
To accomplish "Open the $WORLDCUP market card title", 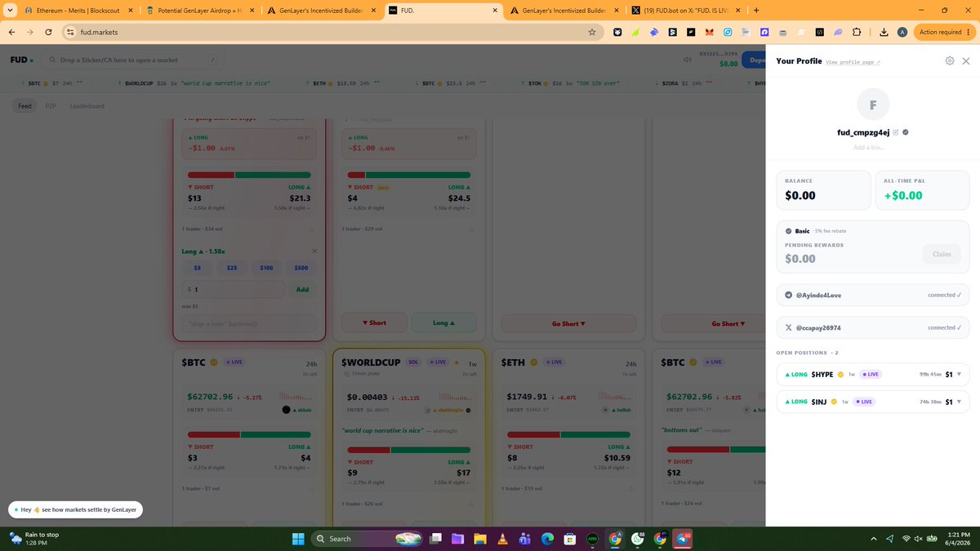I will (x=371, y=362).
